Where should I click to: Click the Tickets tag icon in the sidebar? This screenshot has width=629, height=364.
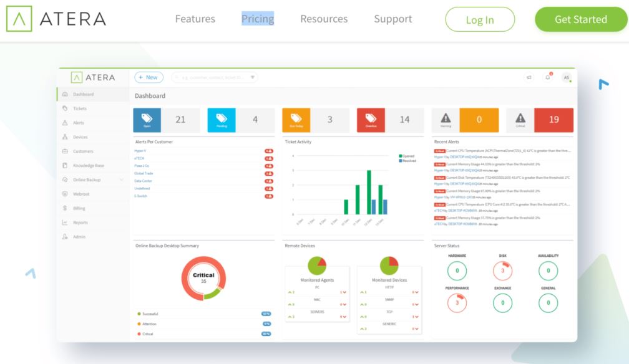[65, 108]
